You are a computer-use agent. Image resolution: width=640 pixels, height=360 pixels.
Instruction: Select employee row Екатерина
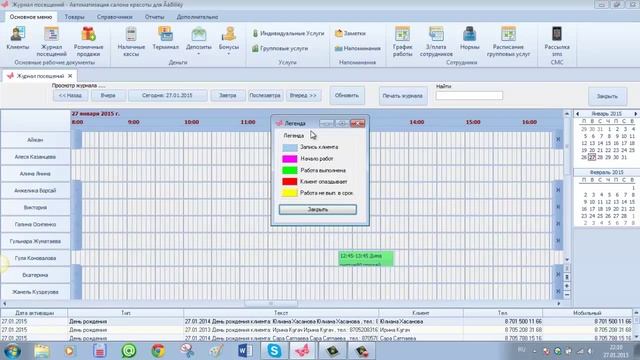[x=35, y=275]
